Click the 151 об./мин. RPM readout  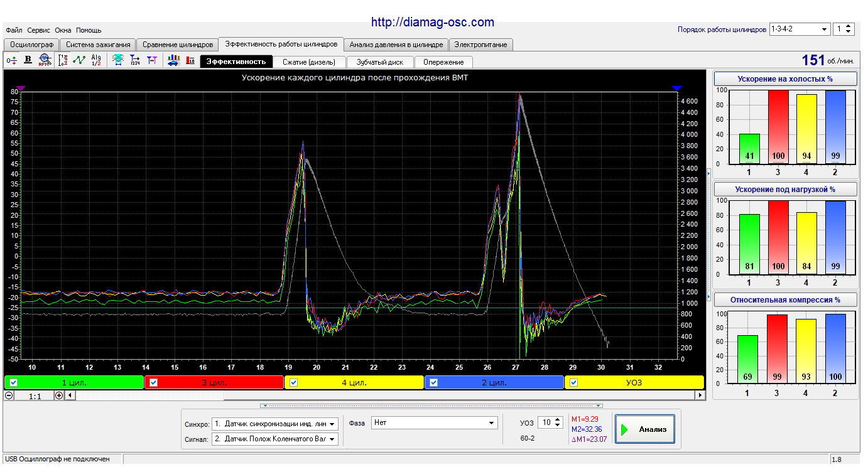[828, 60]
